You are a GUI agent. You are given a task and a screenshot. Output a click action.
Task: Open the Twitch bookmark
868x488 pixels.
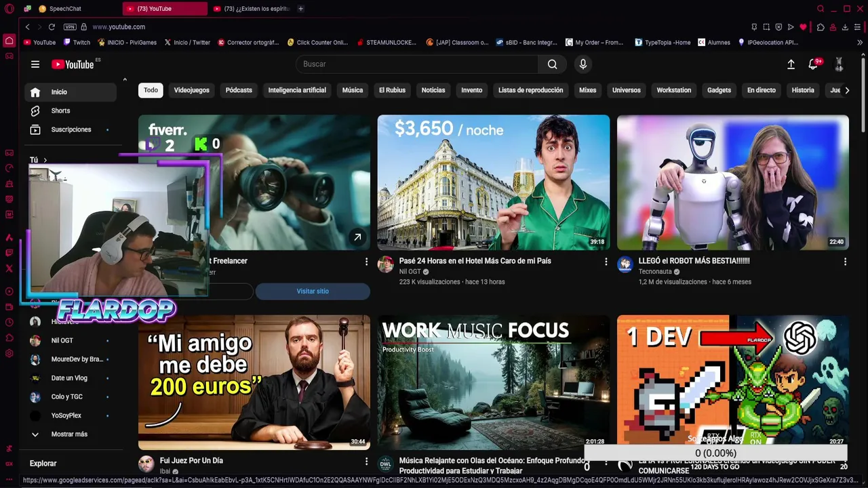pos(77,42)
